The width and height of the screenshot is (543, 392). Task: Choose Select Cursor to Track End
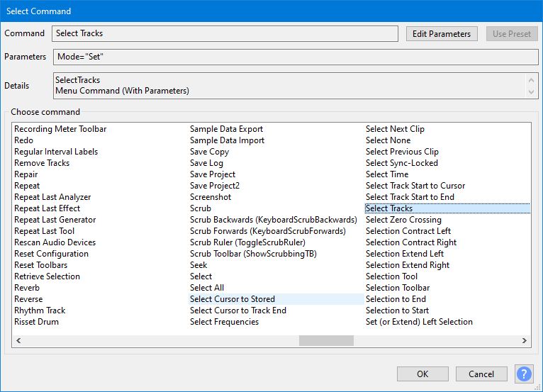point(238,310)
